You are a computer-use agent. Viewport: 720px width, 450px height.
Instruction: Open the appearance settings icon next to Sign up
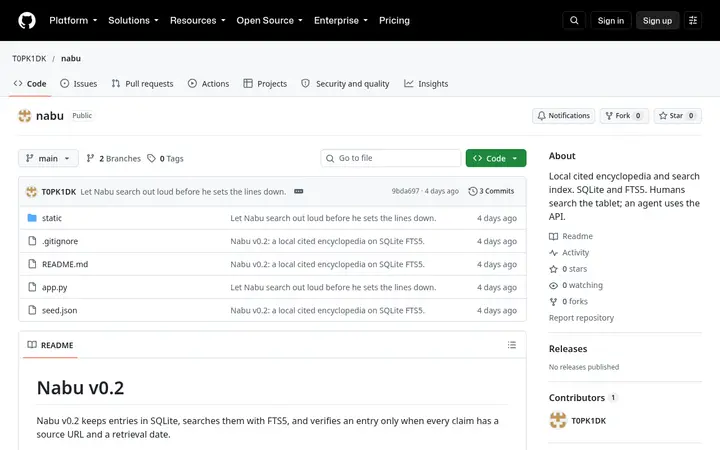pos(693,21)
